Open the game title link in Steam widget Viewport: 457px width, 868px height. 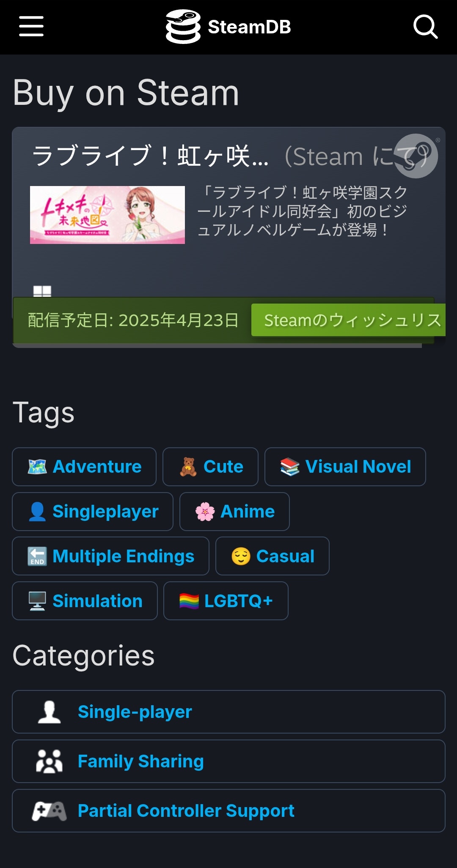[x=151, y=156]
